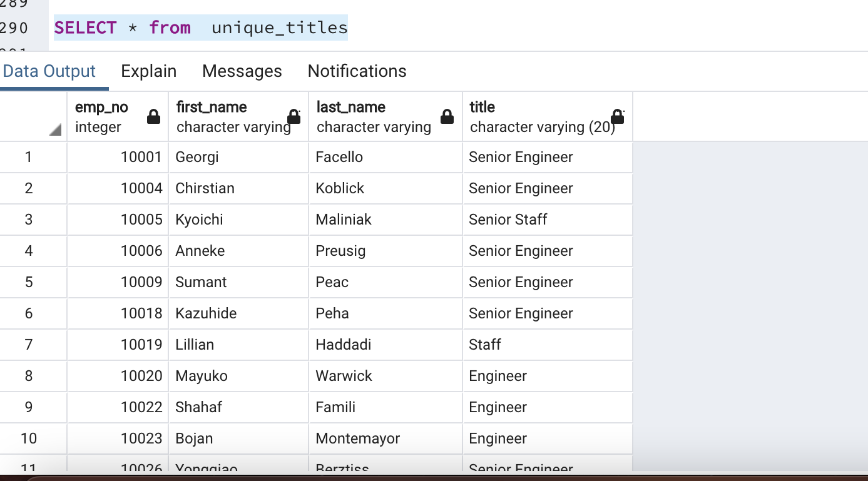868x481 pixels.
Task: Click lock icon in emp_no column header
Action: [153, 117]
